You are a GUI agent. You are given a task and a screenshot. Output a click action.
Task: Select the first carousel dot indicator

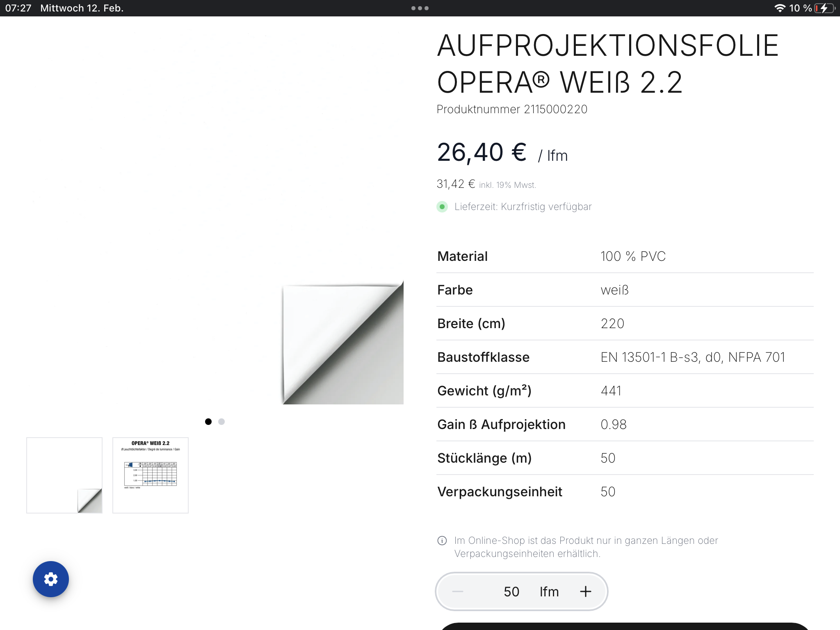(208, 422)
